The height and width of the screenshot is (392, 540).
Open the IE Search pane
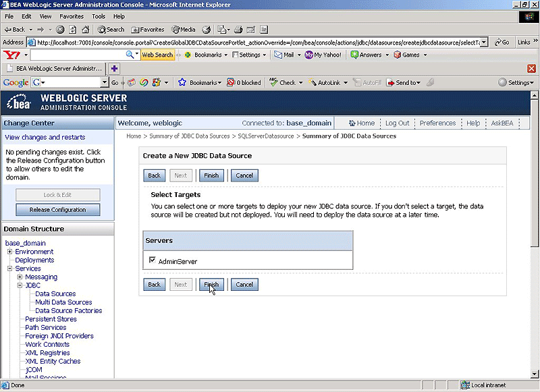click(111, 30)
